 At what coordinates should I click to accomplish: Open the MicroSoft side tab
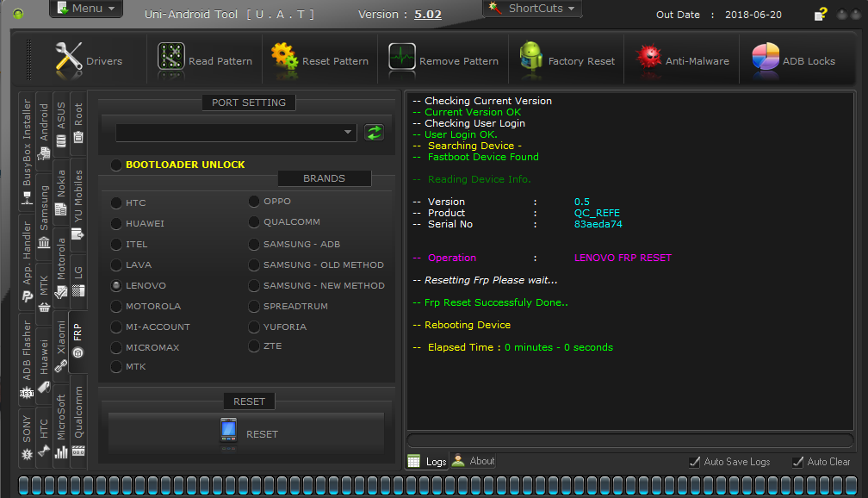[x=61, y=426]
